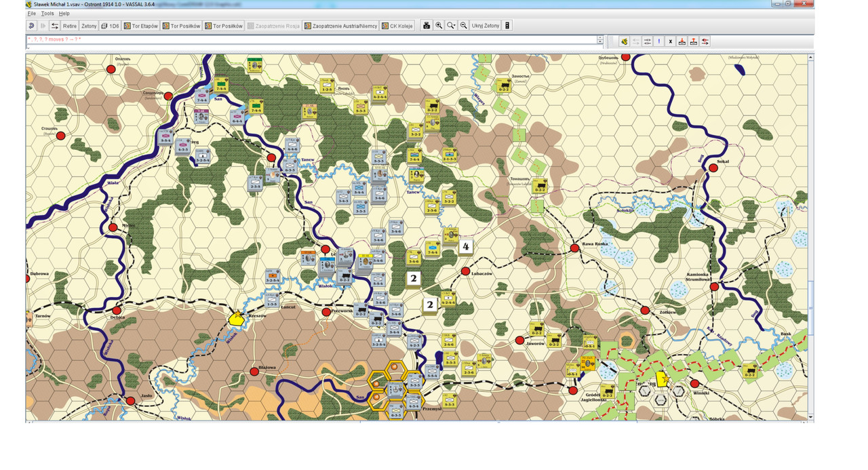868x470 pixels.
Task: Click the black X icon in server toolbar
Action: tap(670, 41)
